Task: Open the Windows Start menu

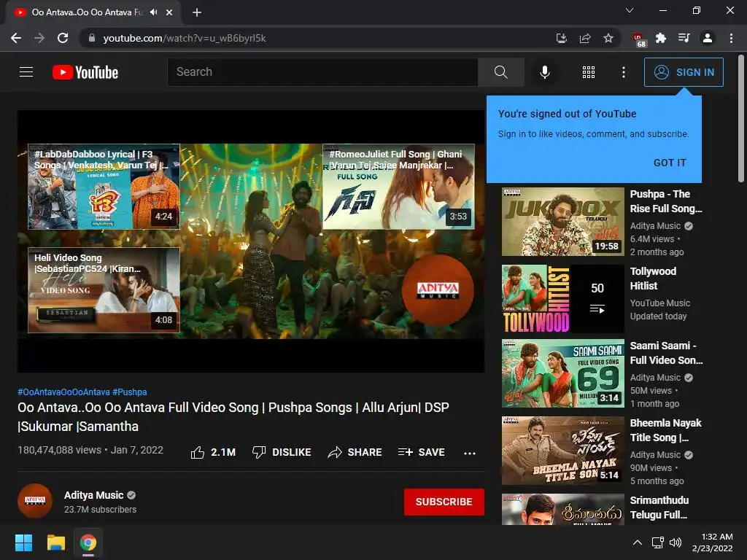Action: (x=23, y=542)
